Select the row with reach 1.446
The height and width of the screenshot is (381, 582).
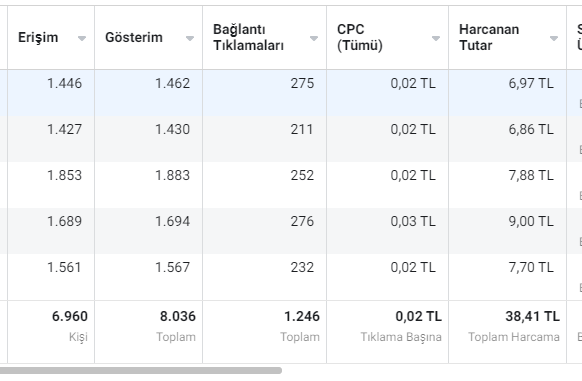click(291, 92)
